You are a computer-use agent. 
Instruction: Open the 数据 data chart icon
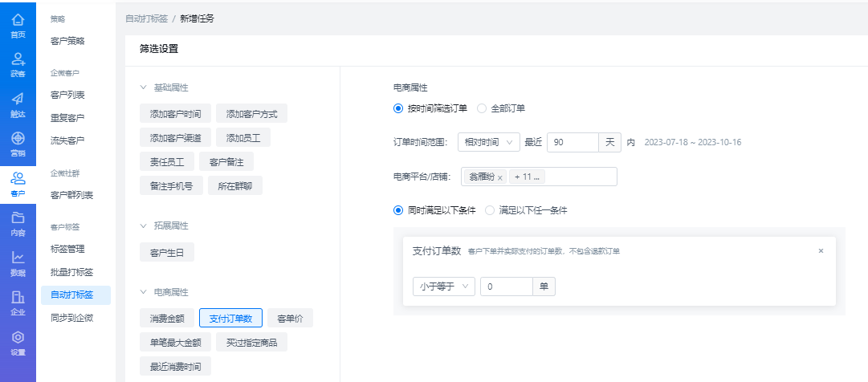coord(18,262)
